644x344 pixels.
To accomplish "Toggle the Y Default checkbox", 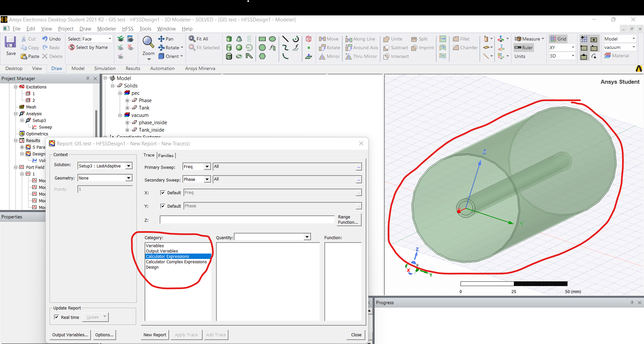I will coord(163,206).
